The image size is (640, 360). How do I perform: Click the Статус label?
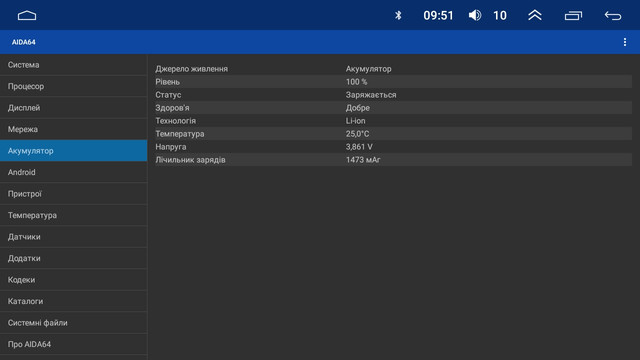[x=168, y=95]
